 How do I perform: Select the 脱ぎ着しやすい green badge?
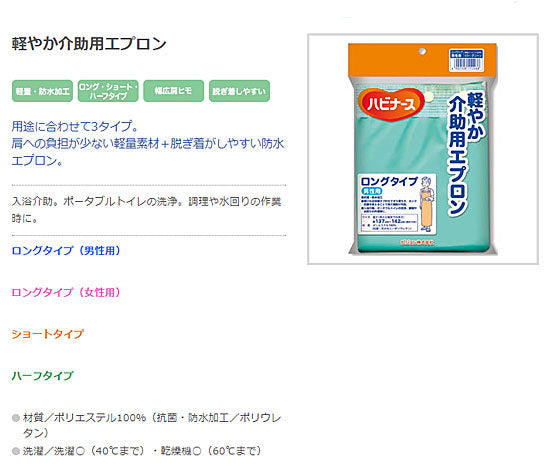239,91
